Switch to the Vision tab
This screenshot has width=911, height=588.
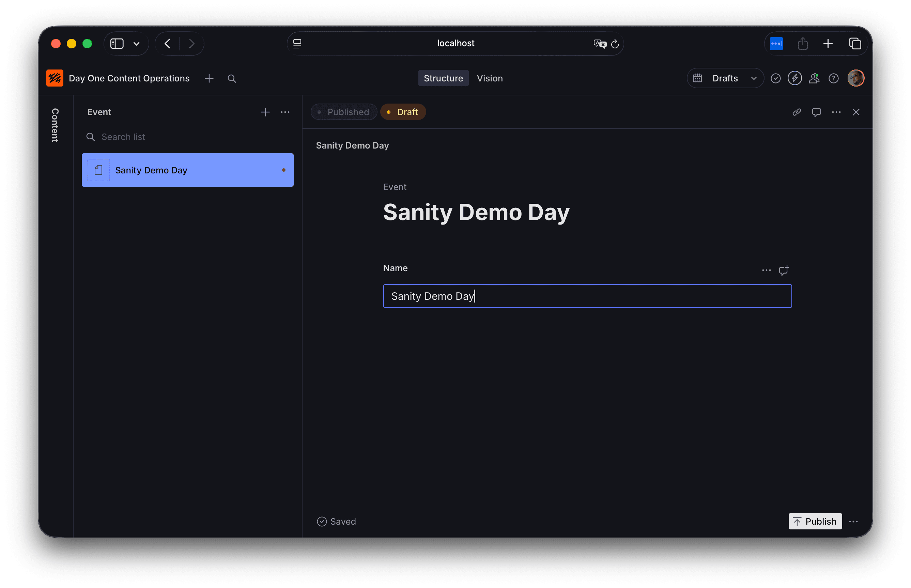tap(490, 78)
